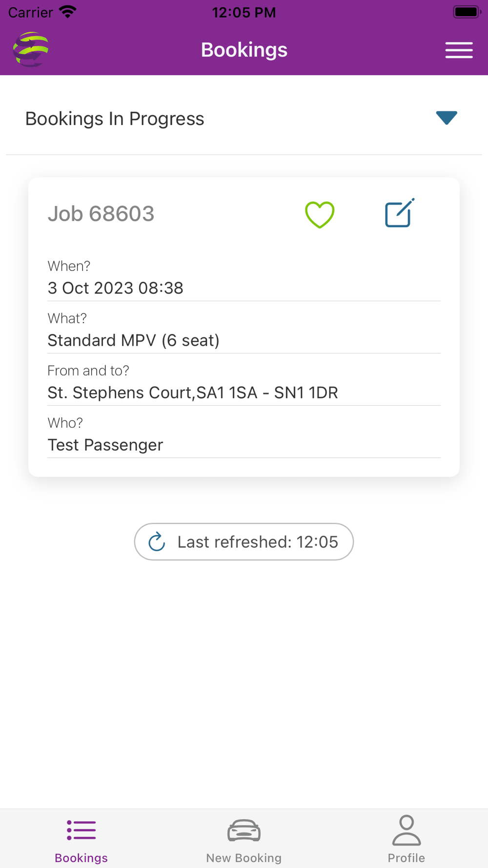Tap the battery indicator in status bar
Viewport: 488px width, 868px height.
click(x=467, y=12)
